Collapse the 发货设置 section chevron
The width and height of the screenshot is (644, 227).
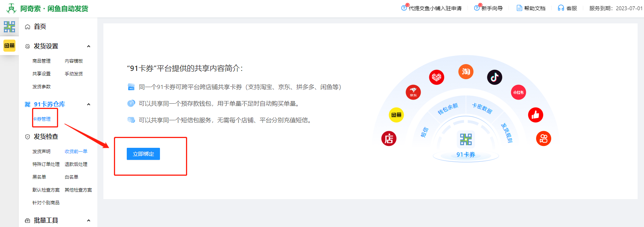click(x=89, y=46)
